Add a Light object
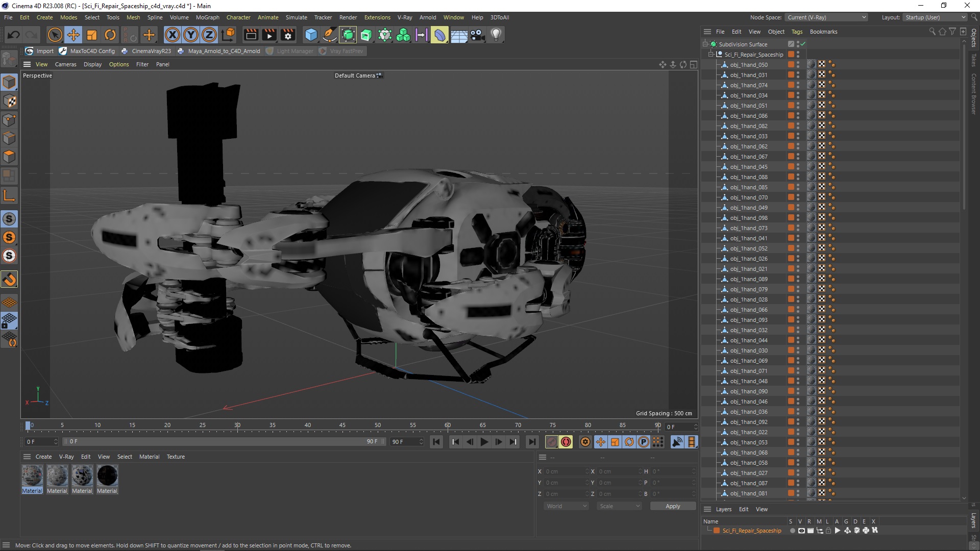Image resolution: width=980 pixels, height=551 pixels. point(496,35)
